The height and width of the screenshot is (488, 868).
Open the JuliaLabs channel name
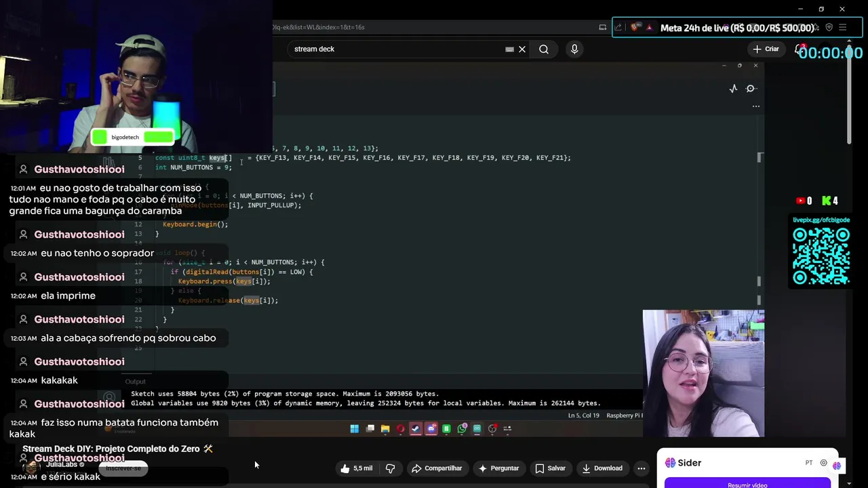point(62,464)
